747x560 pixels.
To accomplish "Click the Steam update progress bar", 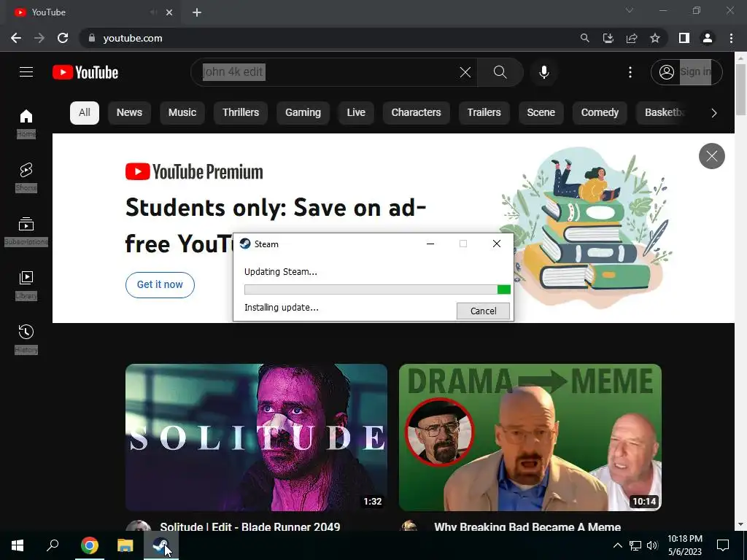I will (377, 289).
